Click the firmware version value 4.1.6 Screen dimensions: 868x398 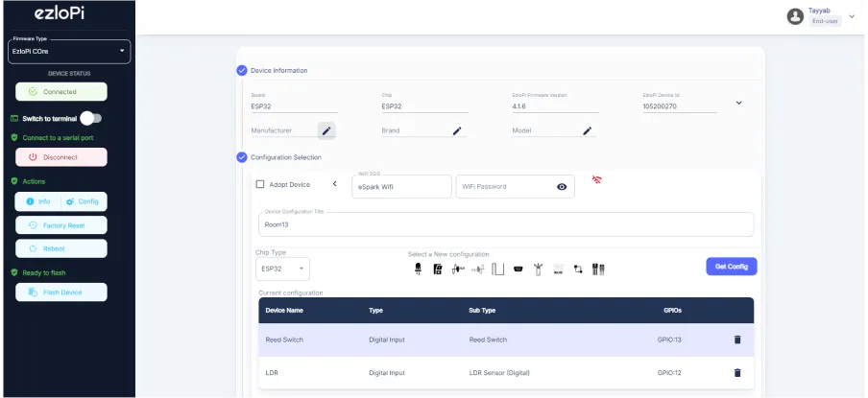pyautogui.click(x=519, y=106)
